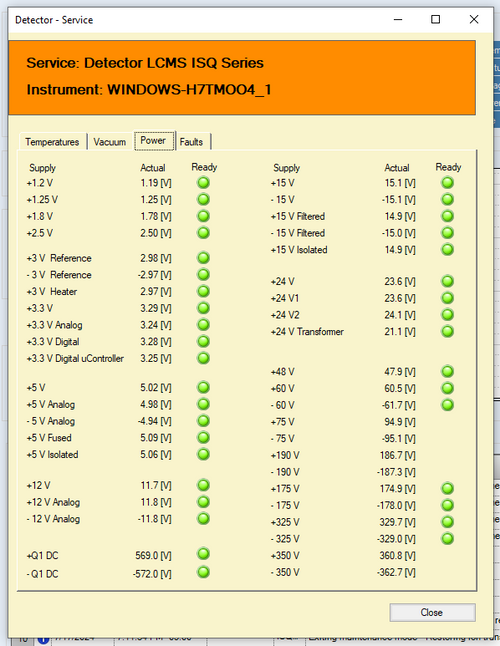Image resolution: width=500 pixels, height=646 pixels.
Task: Click the +190 V supply label
Action: 285,455
